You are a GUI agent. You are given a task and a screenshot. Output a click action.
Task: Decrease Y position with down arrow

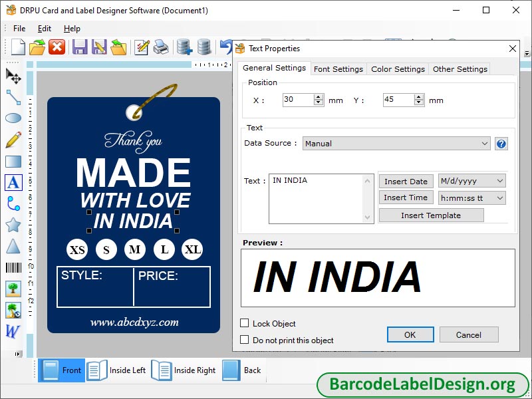click(x=419, y=103)
